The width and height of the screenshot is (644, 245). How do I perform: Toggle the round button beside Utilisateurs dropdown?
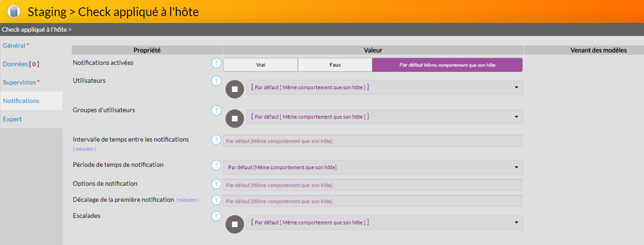click(x=234, y=89)
